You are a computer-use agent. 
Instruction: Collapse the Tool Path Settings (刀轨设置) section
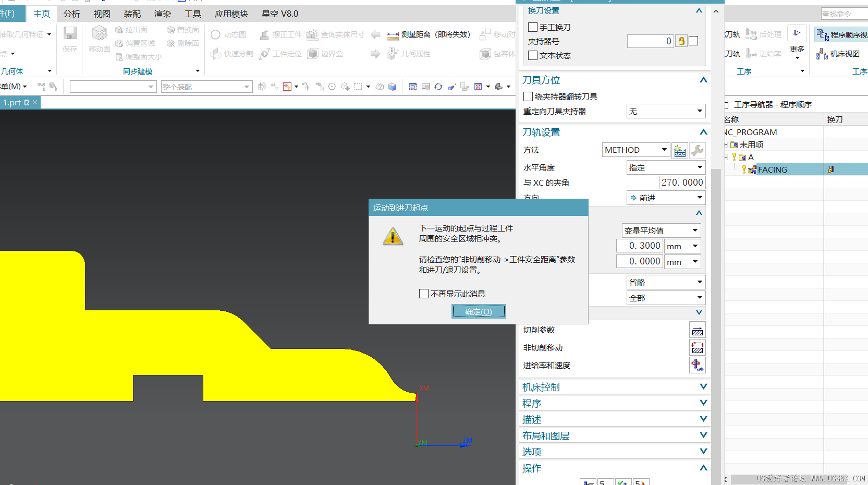pyautogui.click(x=703, y=132)
